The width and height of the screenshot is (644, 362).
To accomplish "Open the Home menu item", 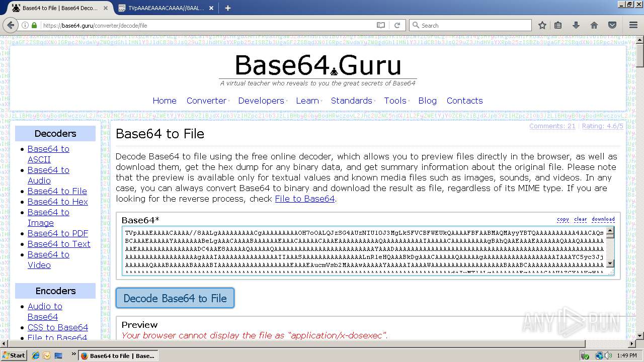I will pyautogui.click(x=165, y=101).
